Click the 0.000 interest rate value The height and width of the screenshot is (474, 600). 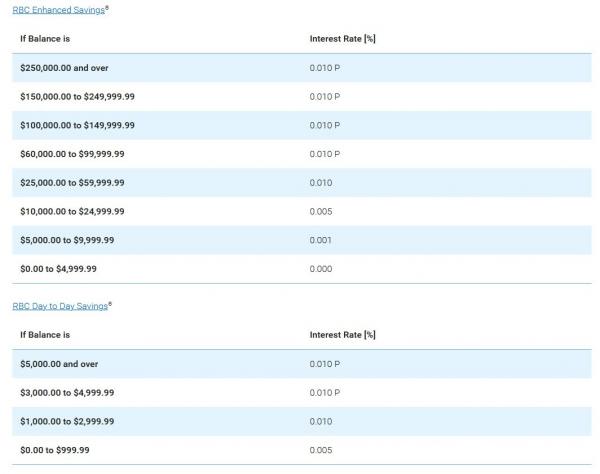pyautogui.click(x=321, y=269)
